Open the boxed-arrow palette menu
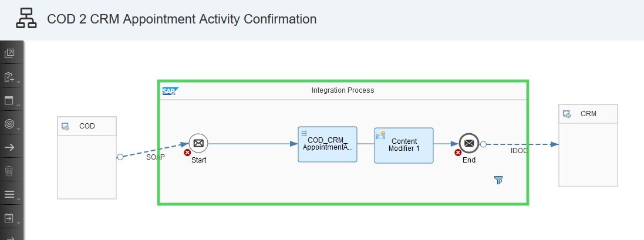Screen dimensions: 644x240 click(x=11, y=218)
